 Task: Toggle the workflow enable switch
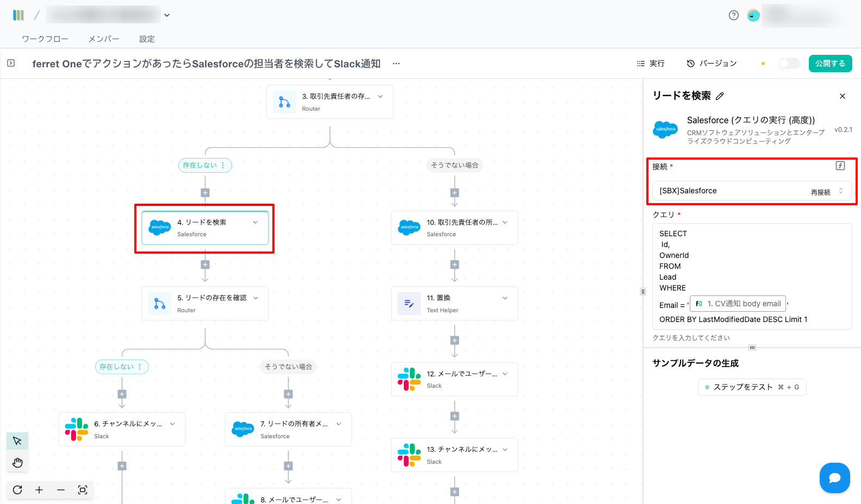pyautogui.click(x=789, y=64)
